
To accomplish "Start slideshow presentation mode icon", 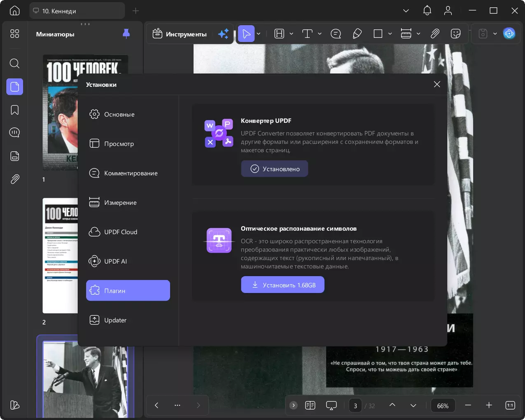I will [x=331, y=406].
